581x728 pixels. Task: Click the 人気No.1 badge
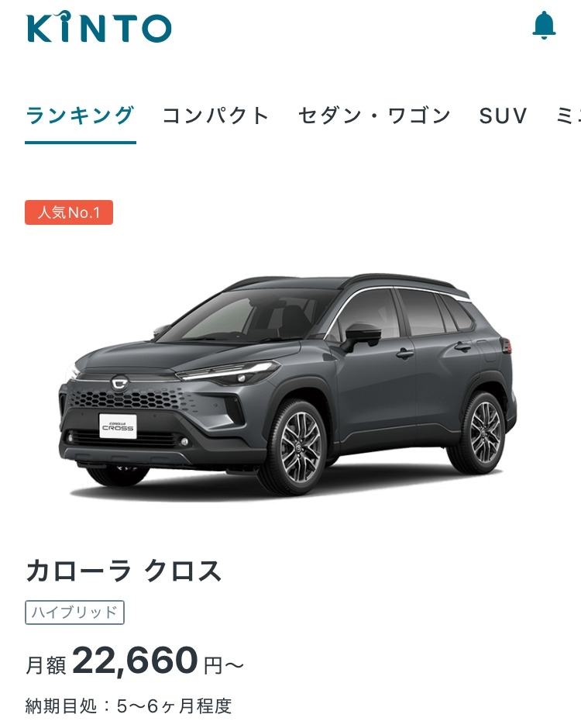tap(69, 212)
